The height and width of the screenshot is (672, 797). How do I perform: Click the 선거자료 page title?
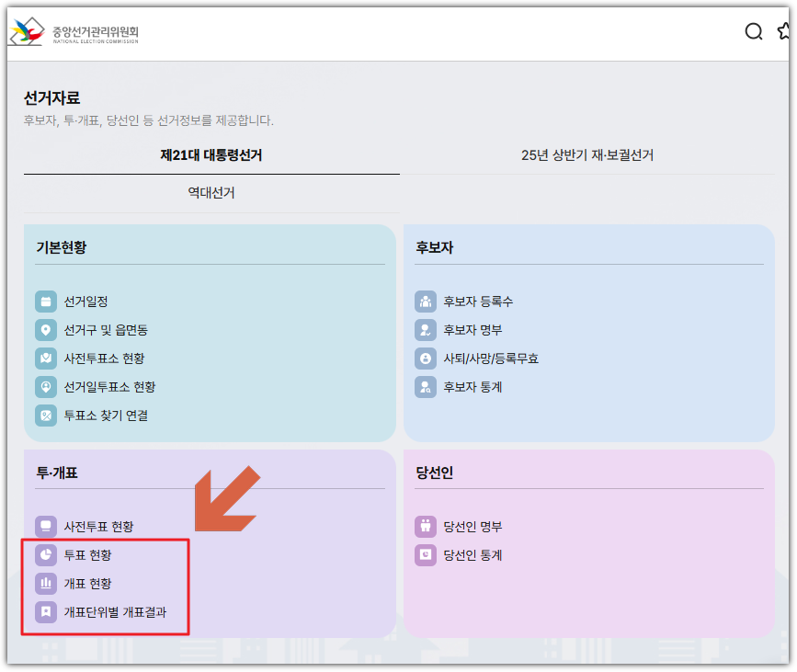(51, 97)
